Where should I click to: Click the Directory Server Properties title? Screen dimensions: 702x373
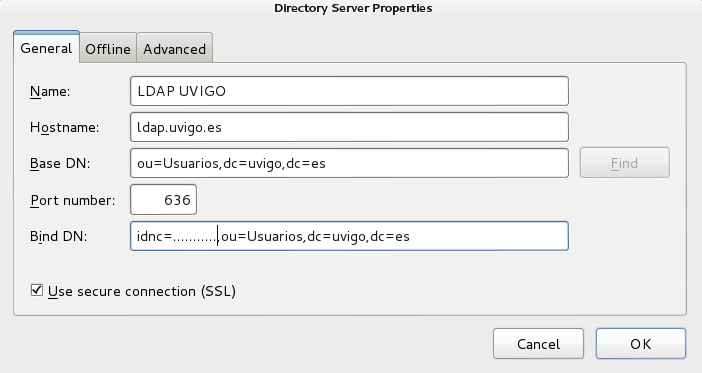click(x=353, y=8)
